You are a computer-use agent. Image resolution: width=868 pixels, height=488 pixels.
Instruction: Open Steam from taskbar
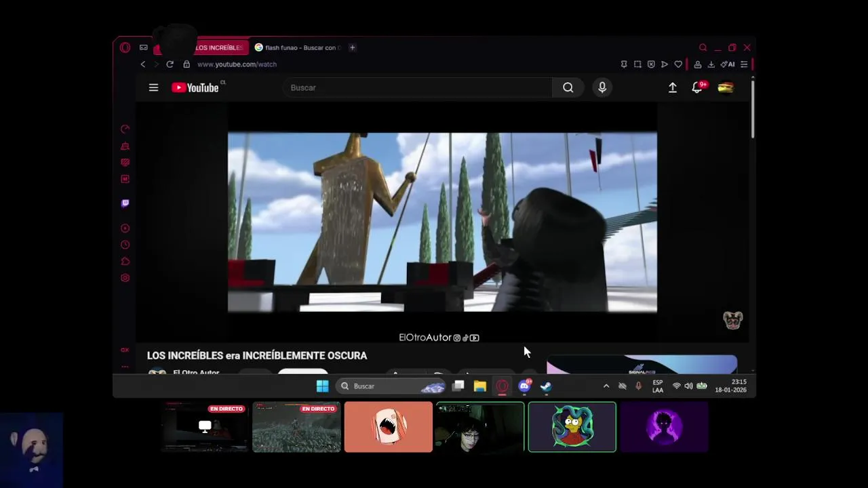point(546,386)
